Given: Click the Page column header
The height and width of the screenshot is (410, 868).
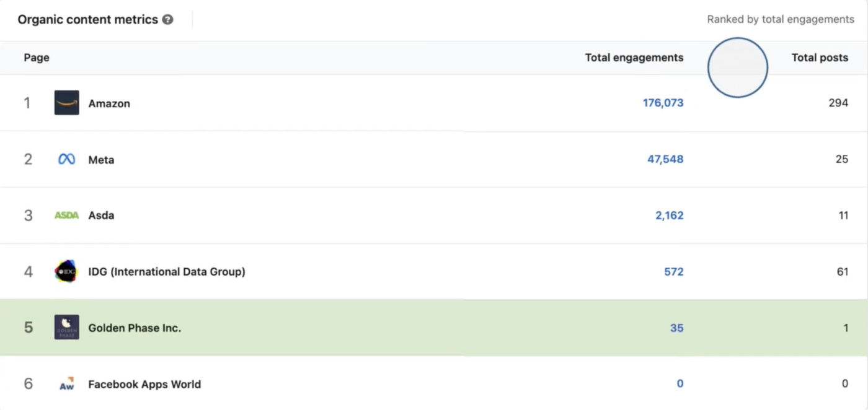Looking at the screenshot, I should [x=36, y=57].
